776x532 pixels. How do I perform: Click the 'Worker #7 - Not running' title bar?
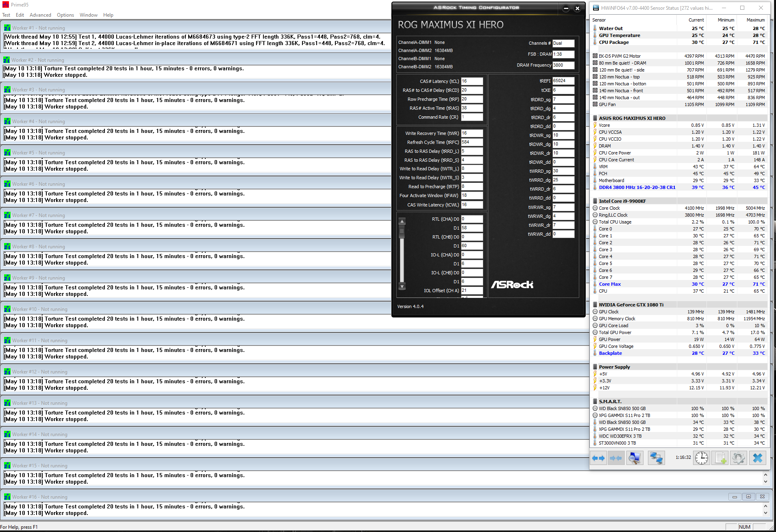[x=196, y=215]
